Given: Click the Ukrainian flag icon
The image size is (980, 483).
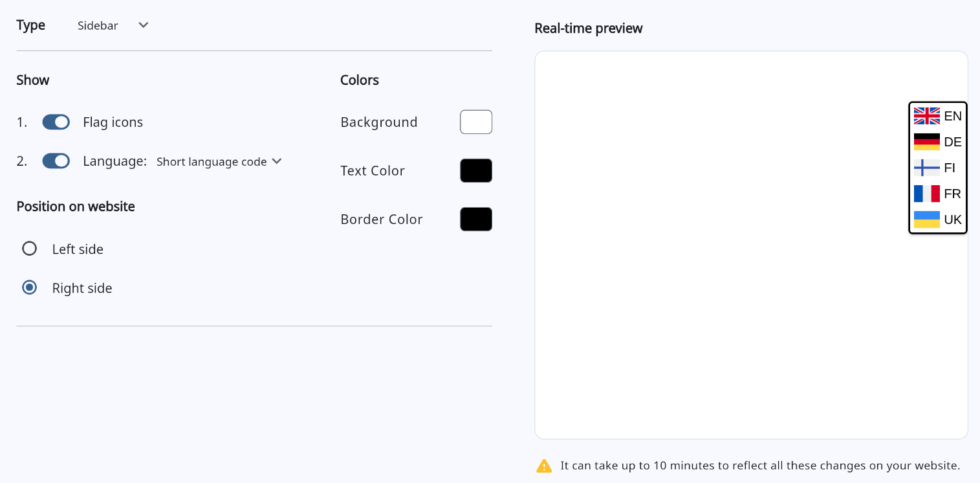Looking at the screenshot, I should (926, 219).
